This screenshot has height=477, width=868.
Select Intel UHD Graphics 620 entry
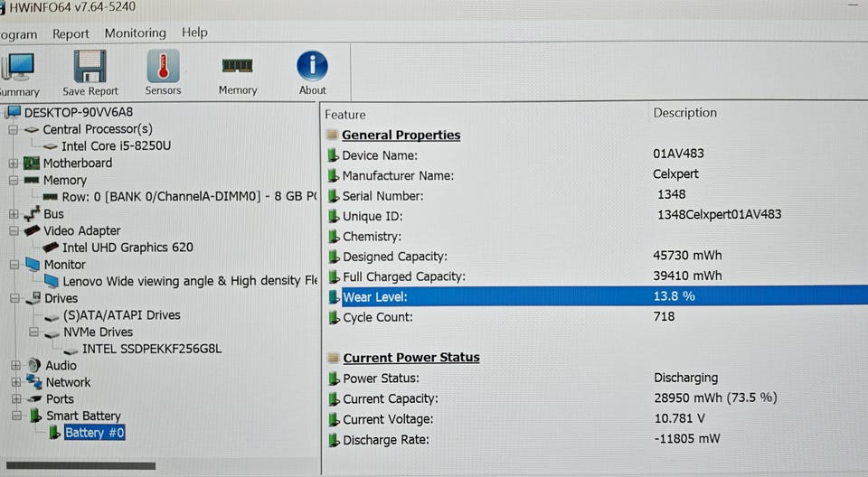127,248
